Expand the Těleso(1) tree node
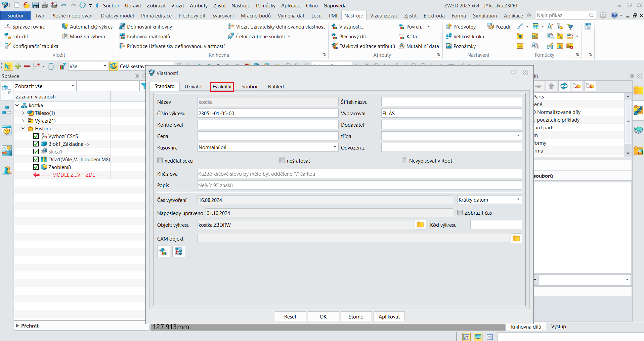 point(23,113)
